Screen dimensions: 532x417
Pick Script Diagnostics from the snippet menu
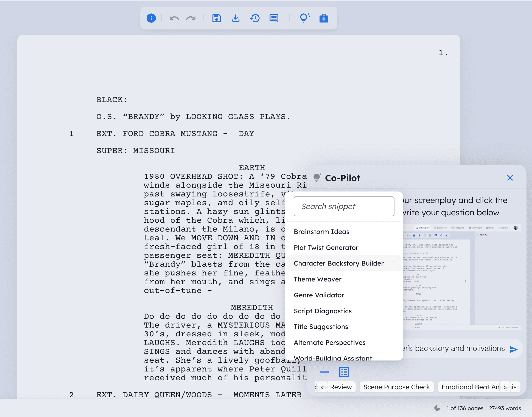pos(323,311)
